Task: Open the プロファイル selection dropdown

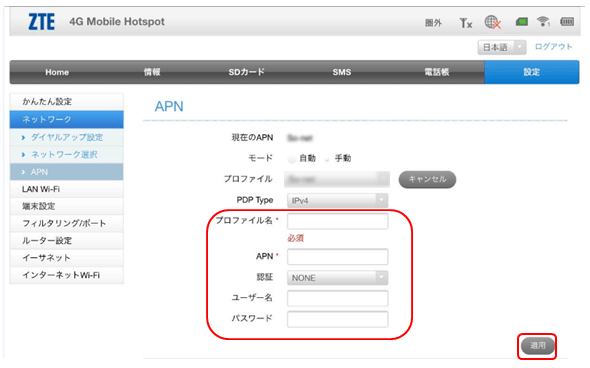Action: point(337,179)
